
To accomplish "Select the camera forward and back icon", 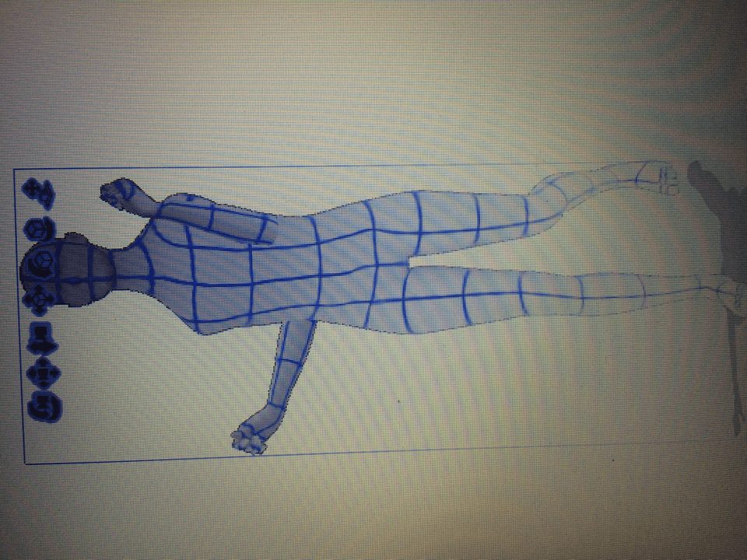I will tap(43, 338).
